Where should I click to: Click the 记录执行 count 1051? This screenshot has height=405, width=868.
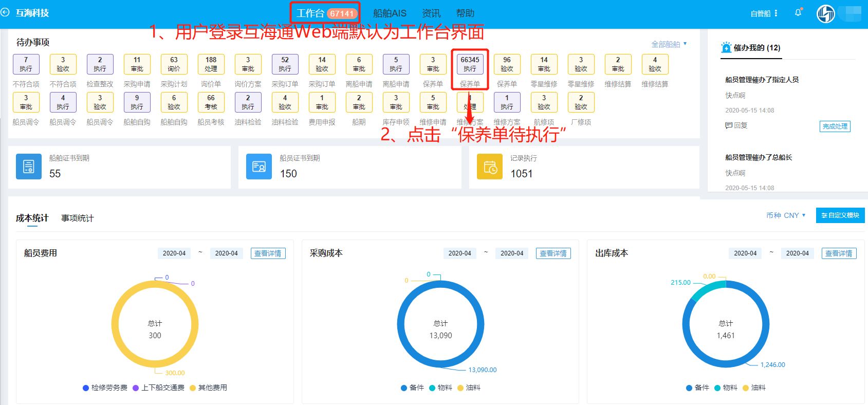[x=522, y=174]
